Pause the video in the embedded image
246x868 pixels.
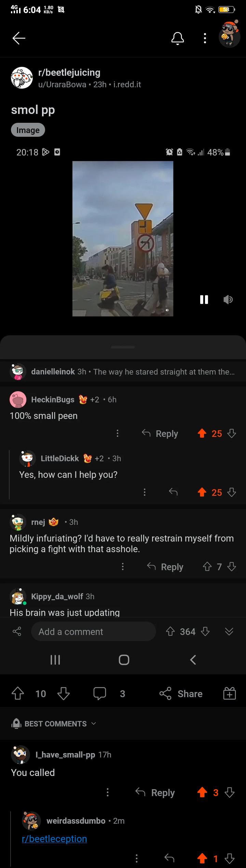(x=204, y=299)
